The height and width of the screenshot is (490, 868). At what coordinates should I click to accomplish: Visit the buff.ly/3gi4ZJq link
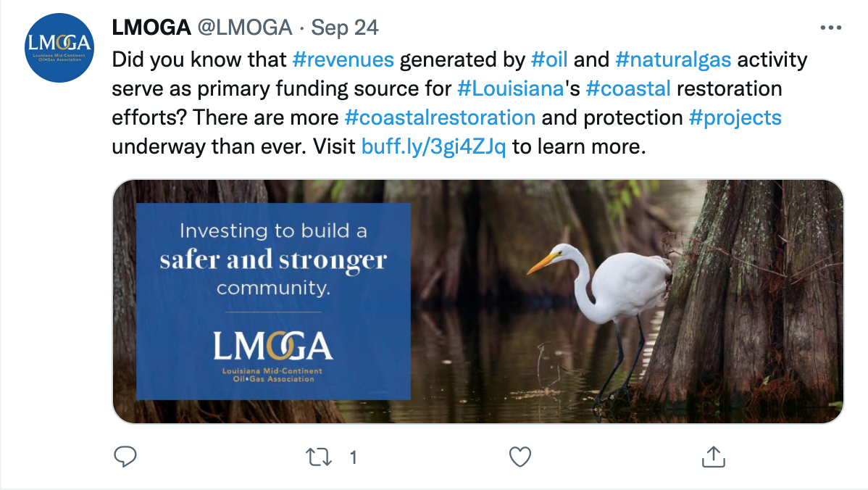tap(434, 147)
